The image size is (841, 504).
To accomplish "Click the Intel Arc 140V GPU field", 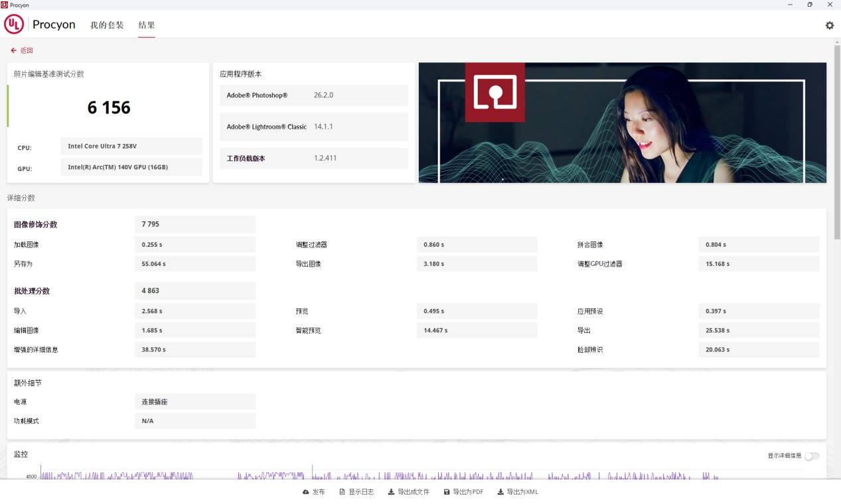I will click(x=131, y=167).
